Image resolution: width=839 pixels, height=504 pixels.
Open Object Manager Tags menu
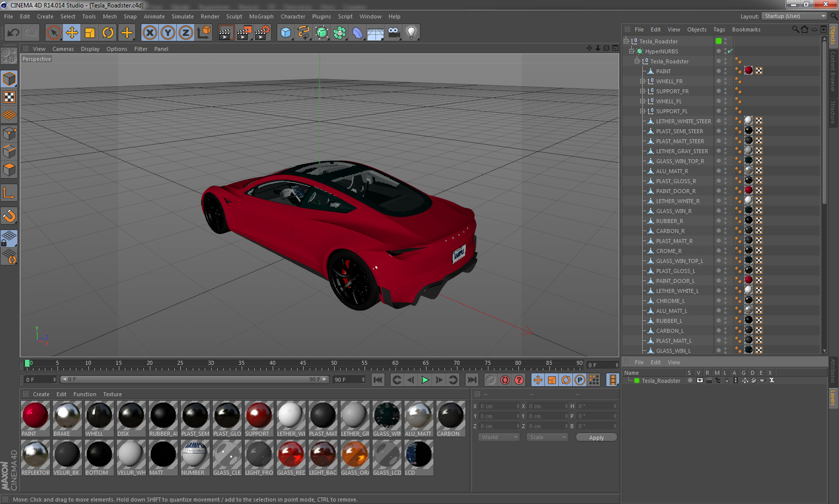pyautogui.click(x=719, y=29)
